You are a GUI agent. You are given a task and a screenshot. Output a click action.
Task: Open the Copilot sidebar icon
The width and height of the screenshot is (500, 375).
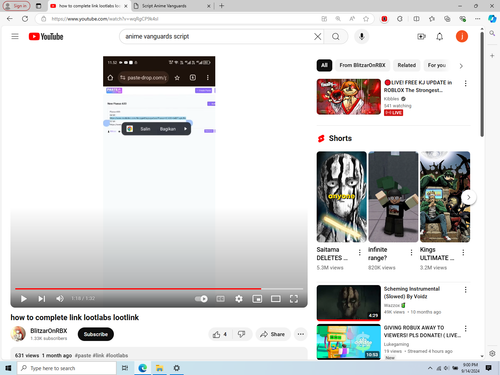coord(492,19)
